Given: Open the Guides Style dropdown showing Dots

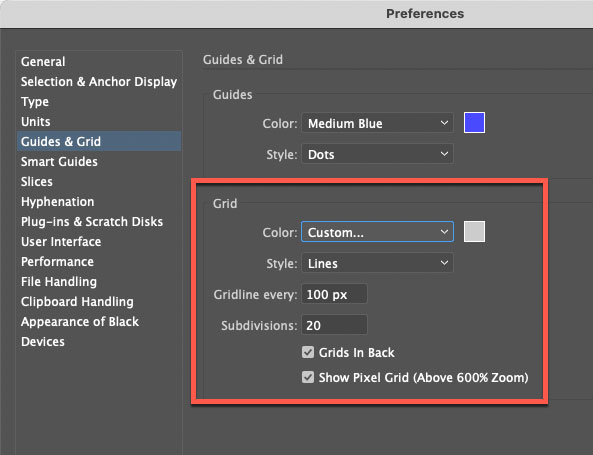Looking at the screenshot, I should 377,154.
